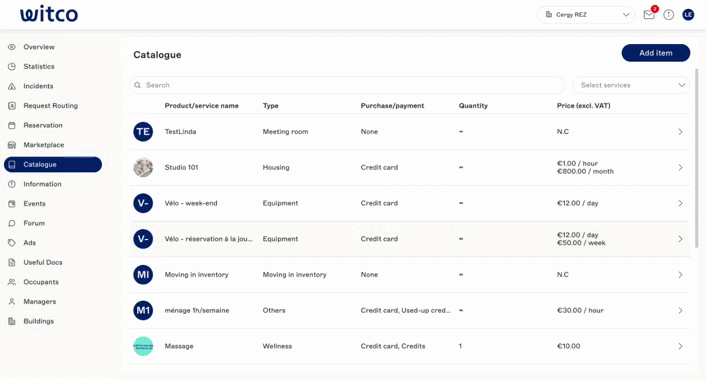Click the Wellness type cell
This screenshot has width=706, height=380.
[x=277, y=346]
